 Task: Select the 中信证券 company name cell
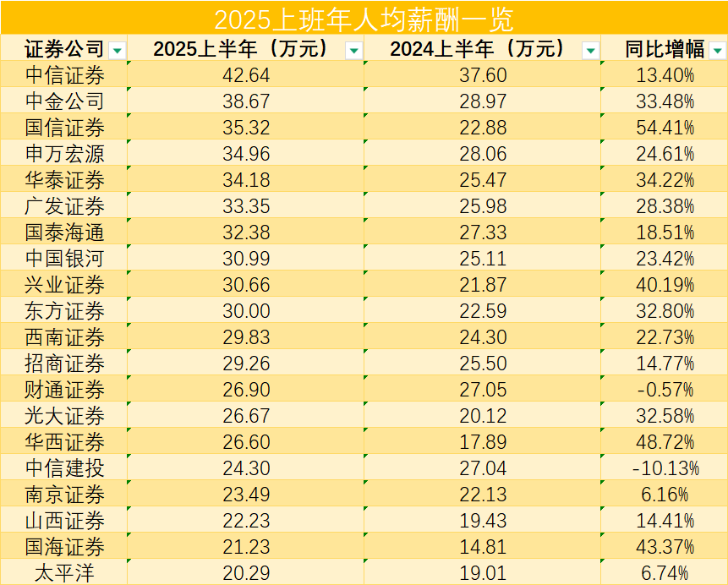(64, 74)
